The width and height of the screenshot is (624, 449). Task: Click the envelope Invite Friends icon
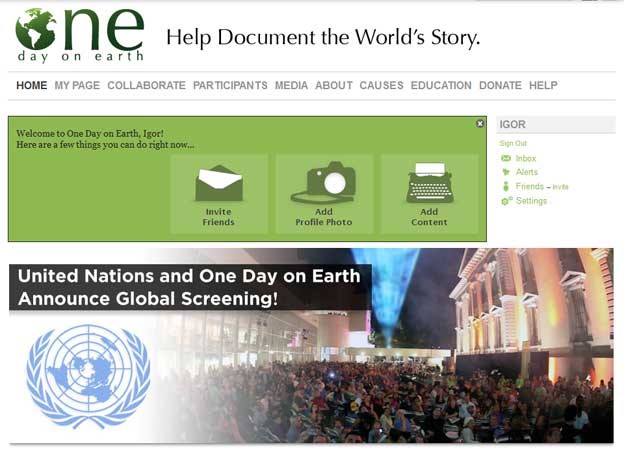[x=219, y=183]
